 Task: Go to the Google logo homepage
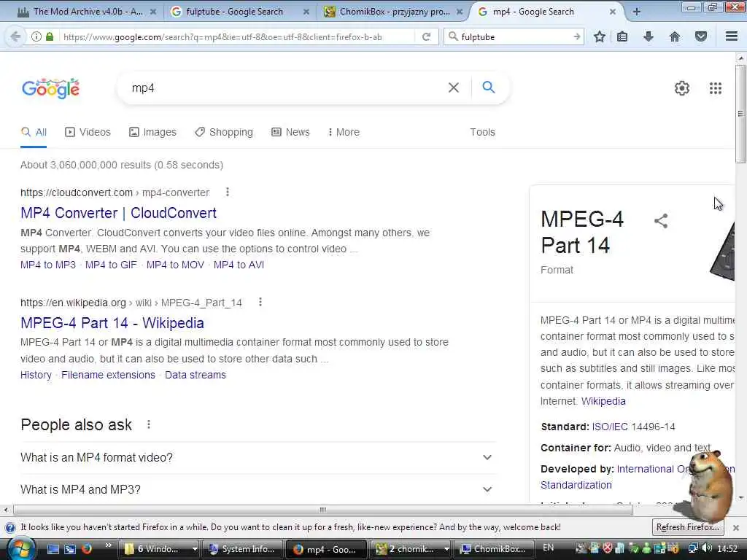(x=51, y=88)
